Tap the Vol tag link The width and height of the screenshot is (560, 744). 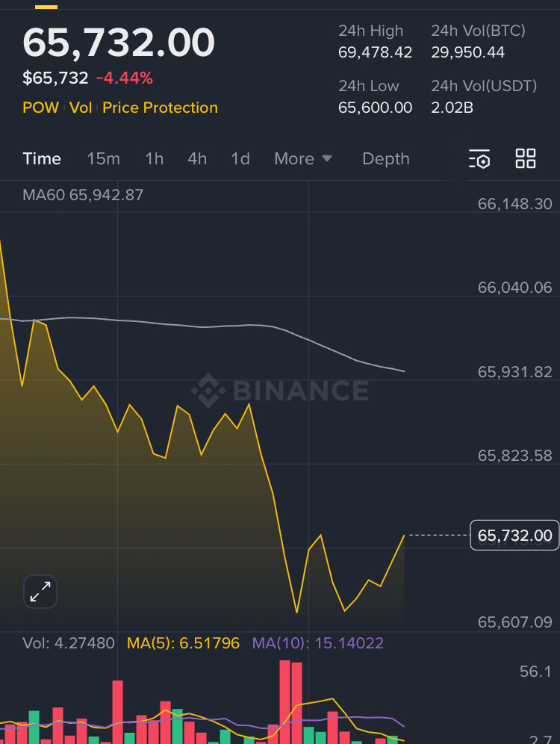click(x=81, y=108)
